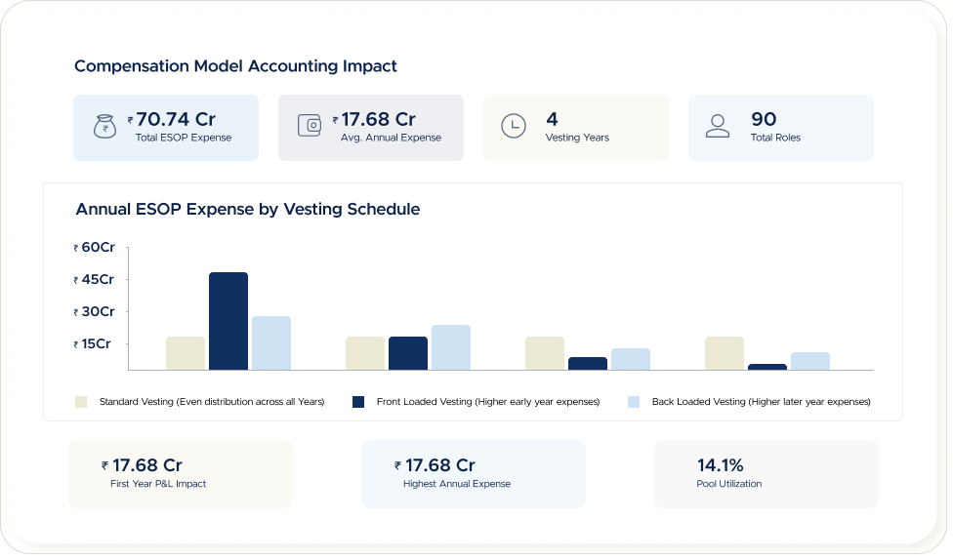953x560 pixels.
Task: Click the smallest dark blue bar in year four
Action: [x=767, y=367]
